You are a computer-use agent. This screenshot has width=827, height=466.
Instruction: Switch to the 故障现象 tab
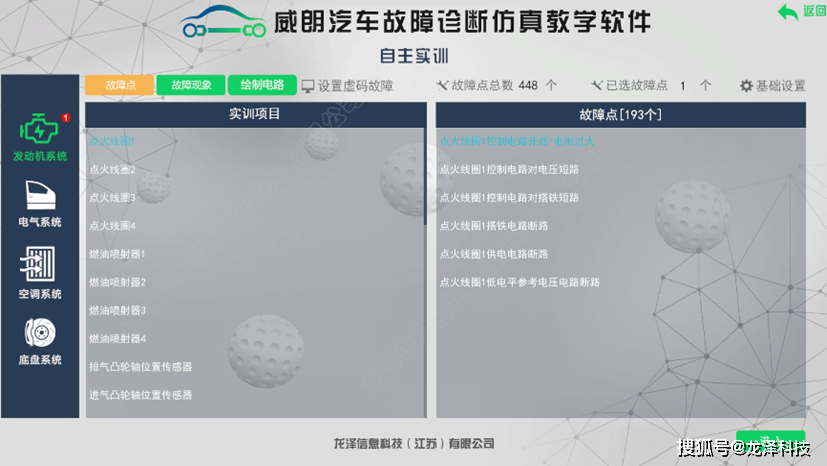(x=191, y=85)
